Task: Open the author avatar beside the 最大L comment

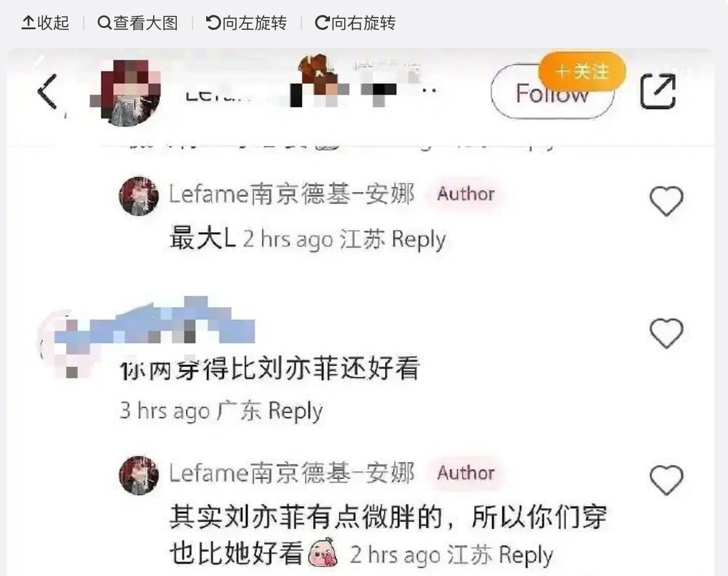Action: [x=138, y=196]
